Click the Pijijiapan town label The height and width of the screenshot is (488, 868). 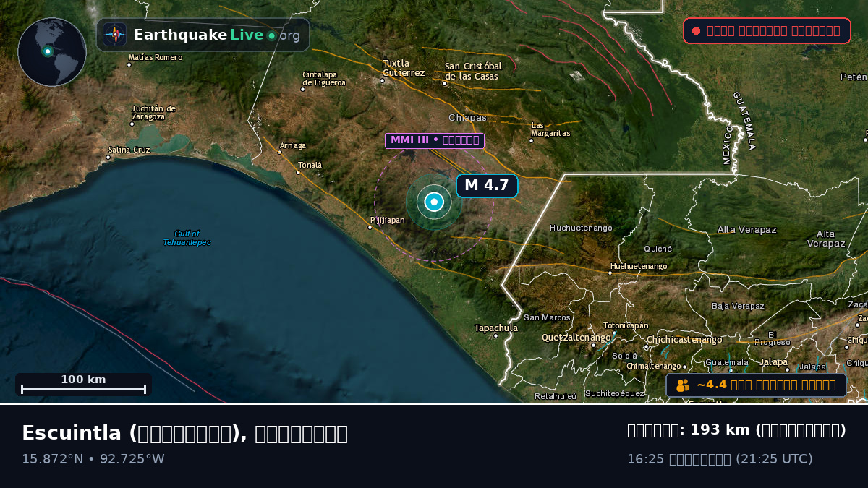coord(388,220)
